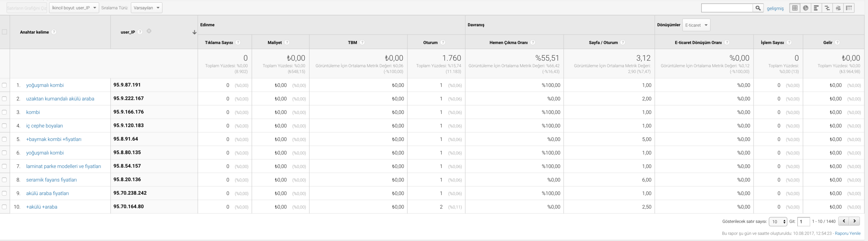Open help for Gelir metric

(837, 42)
